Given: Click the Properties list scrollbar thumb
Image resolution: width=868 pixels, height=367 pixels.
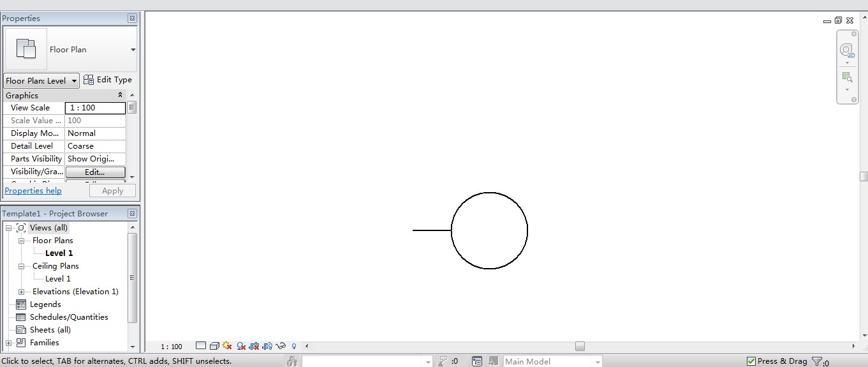Looking at the screenshot, I should [x=132, y=108].
